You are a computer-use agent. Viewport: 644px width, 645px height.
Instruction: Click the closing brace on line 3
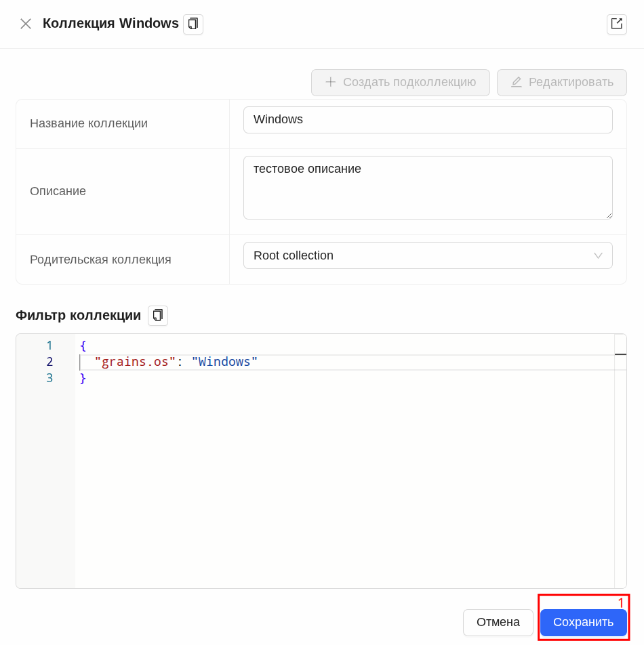pos(83,378)
